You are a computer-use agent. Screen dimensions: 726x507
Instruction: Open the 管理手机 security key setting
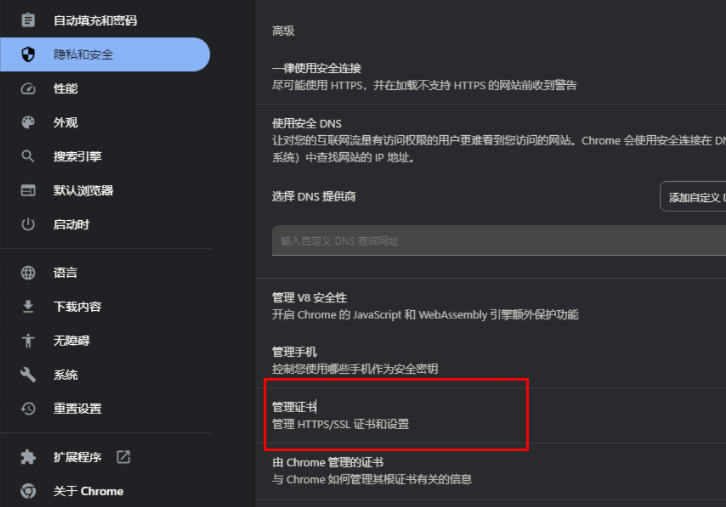491,360
